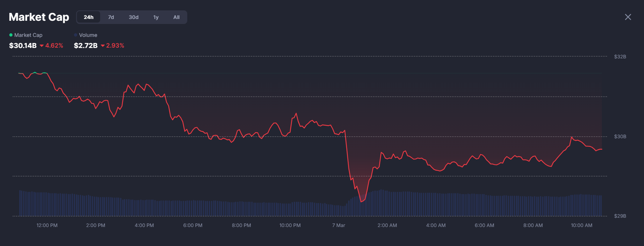Click the Market Cap heading

[39, 17]
